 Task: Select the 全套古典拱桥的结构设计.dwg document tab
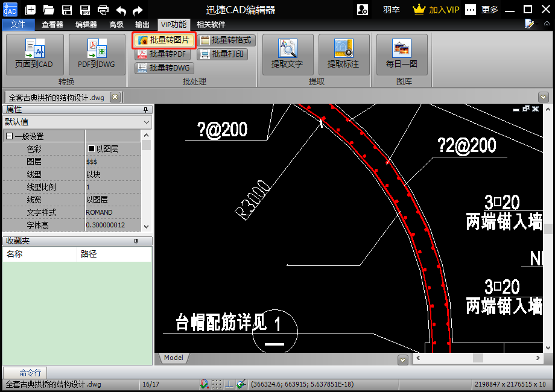[57, 98]
